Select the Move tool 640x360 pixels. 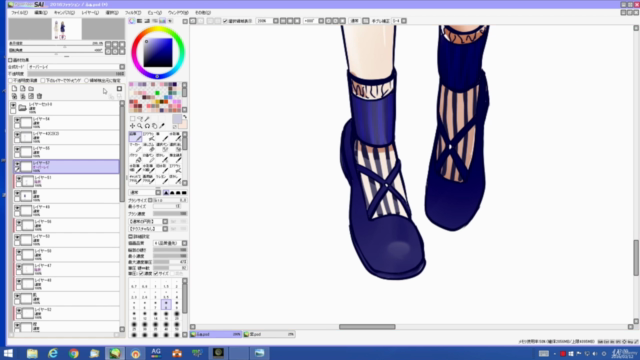pos(132,126)
